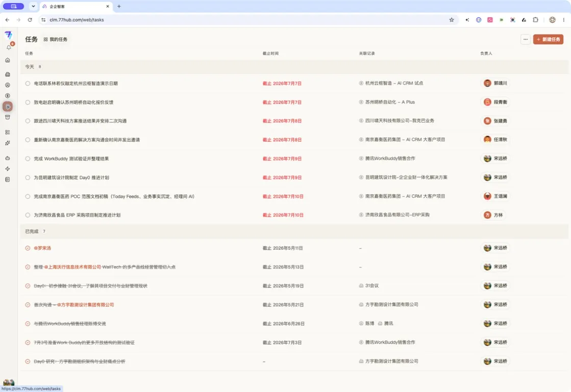
Task: Click the 关联记录 column header
Action: coord(367,54)
